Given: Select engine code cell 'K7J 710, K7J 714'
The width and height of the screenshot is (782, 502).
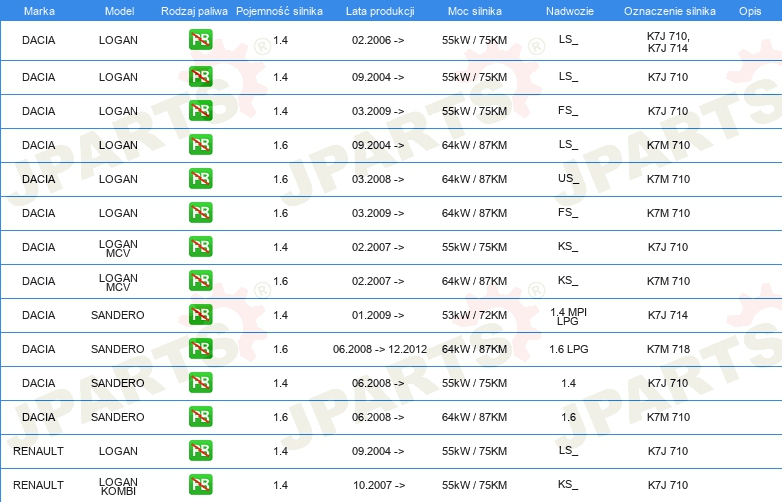Looking at the screenshot, I should point(668,42).
